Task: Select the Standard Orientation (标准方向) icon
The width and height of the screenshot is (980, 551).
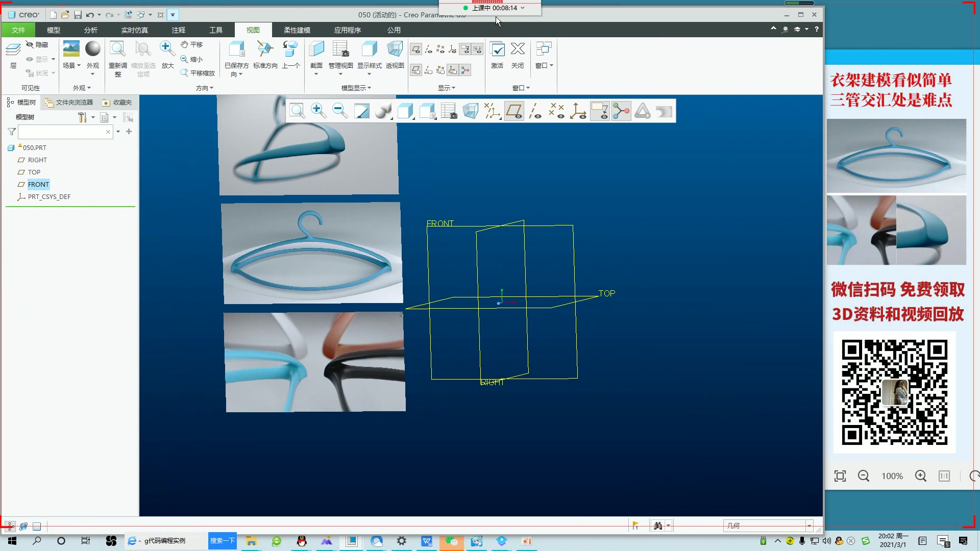Action: [x=265, y=49]
